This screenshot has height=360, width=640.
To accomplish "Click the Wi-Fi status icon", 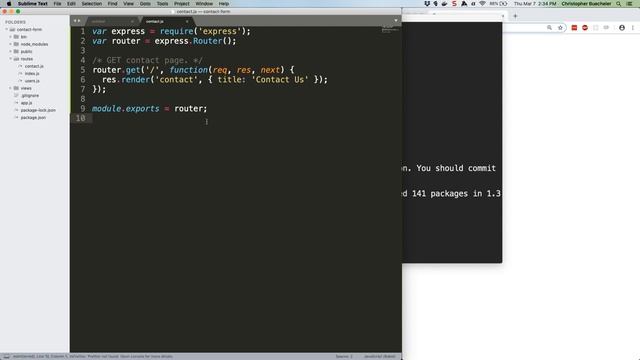I will pyautogui.click(x=482, y=4).
